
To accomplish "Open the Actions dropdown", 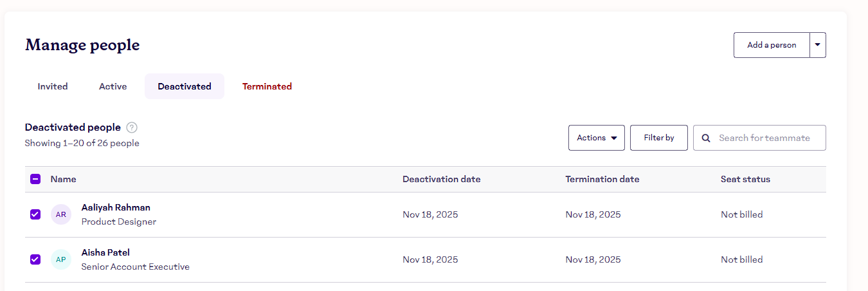I will [x=596, y=138].
